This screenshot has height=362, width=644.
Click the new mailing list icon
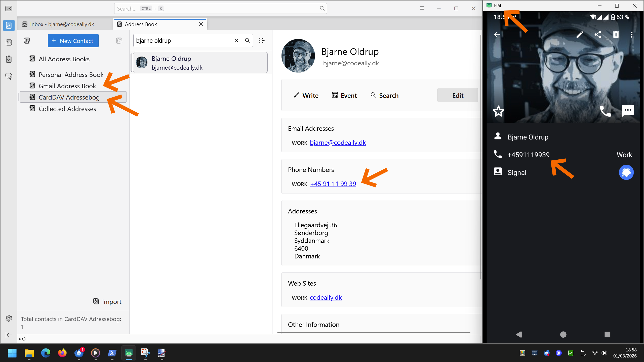tap(119, 41)
